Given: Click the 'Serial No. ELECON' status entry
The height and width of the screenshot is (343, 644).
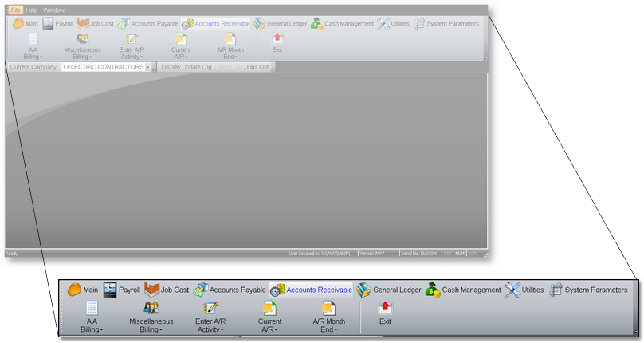Looking at the screenshot, I should click(x=419, y=254).
